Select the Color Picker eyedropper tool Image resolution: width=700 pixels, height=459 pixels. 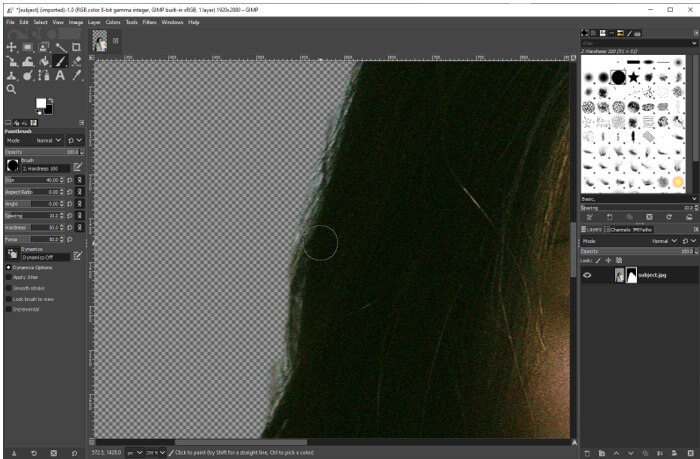pos(76,75)
